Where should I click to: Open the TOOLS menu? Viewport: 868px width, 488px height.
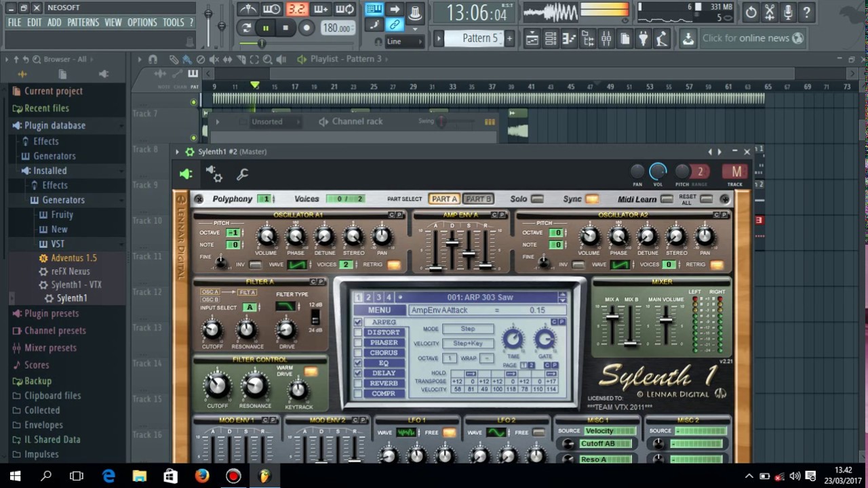pyautogui.click(x=173, y=22)
